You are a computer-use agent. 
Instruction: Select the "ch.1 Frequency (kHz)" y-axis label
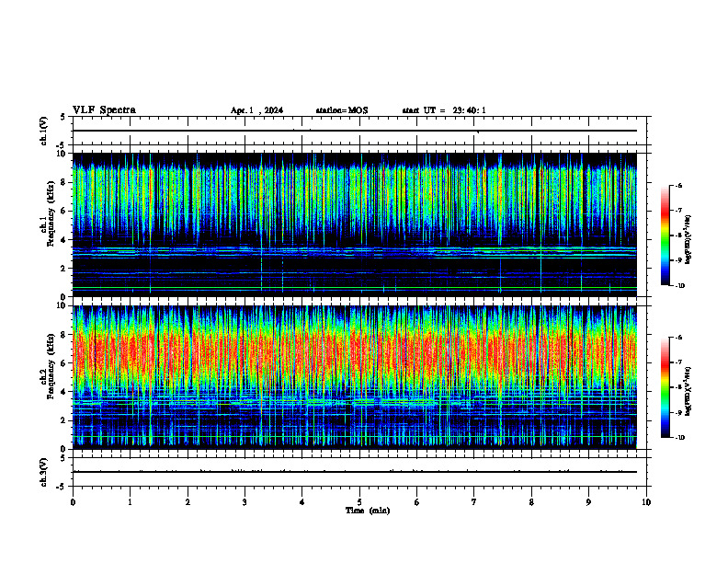47,213
